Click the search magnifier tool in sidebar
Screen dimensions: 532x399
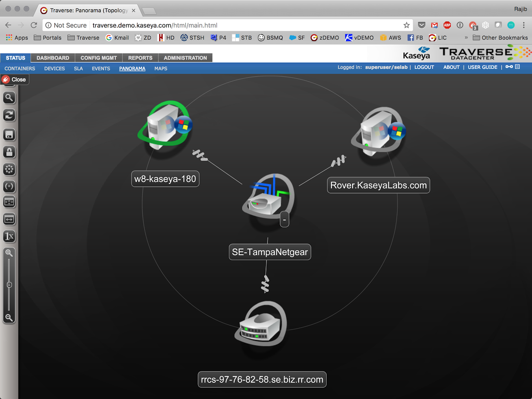(9, 98)
